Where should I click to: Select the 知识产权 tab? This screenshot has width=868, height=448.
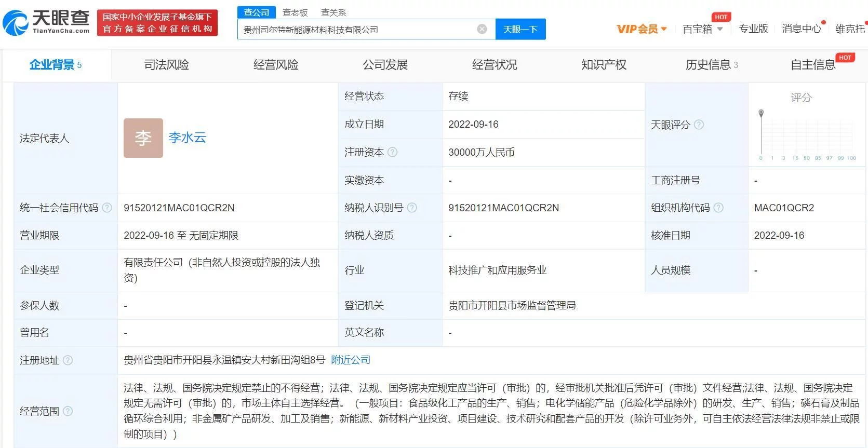(x=604, y=65)
